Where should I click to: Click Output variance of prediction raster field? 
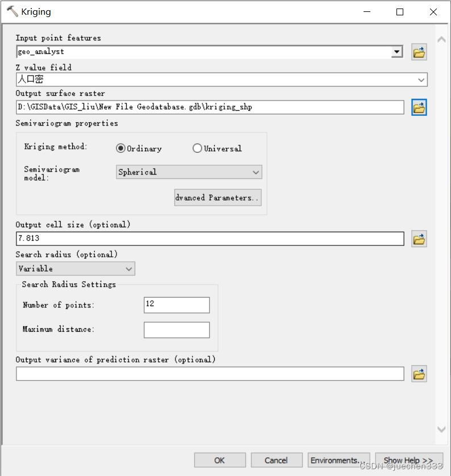point(210,373)
